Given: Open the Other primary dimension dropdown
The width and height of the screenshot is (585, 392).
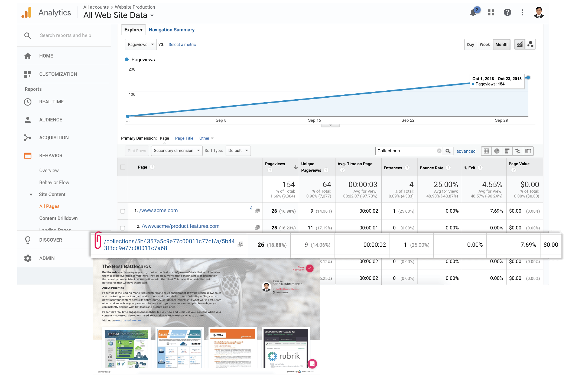Looking at the screenshot, I should 206,138.
